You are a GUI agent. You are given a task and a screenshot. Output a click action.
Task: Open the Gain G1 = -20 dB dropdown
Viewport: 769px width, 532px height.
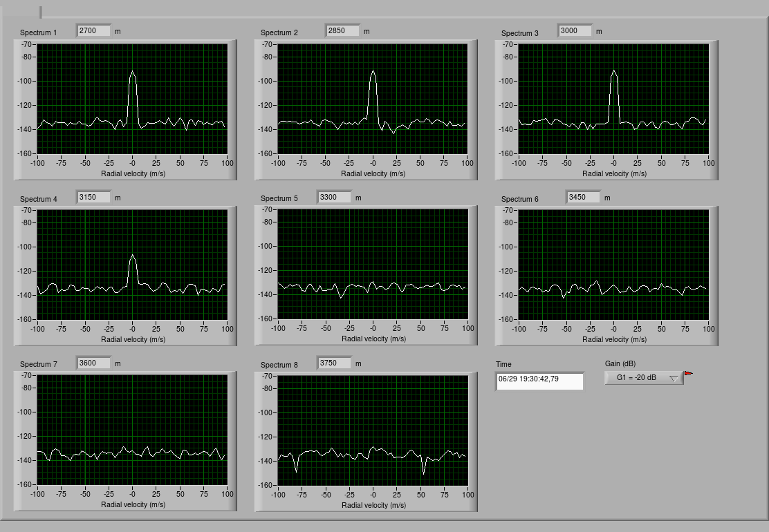(644, 378)
